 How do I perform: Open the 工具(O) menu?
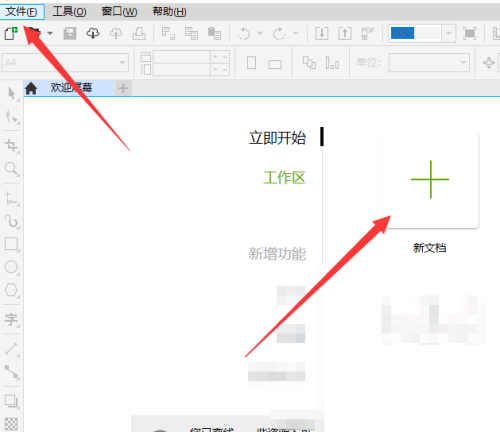(x=69, y=12)
